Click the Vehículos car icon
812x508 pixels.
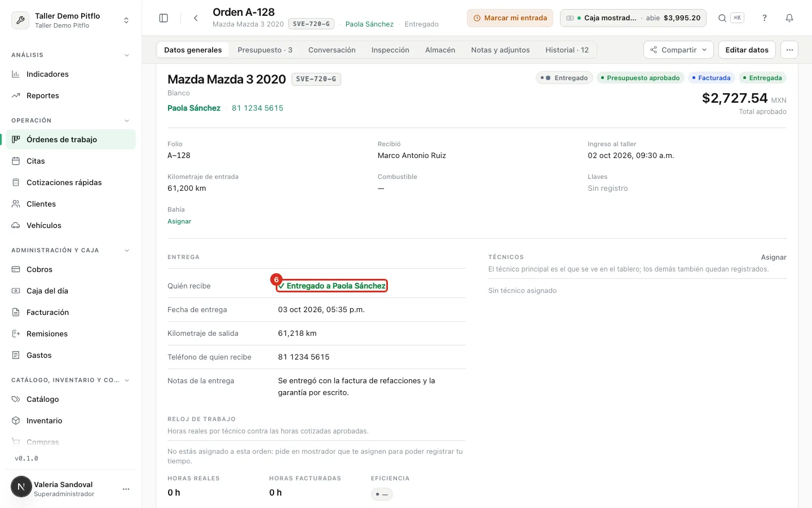coord(16,225)
